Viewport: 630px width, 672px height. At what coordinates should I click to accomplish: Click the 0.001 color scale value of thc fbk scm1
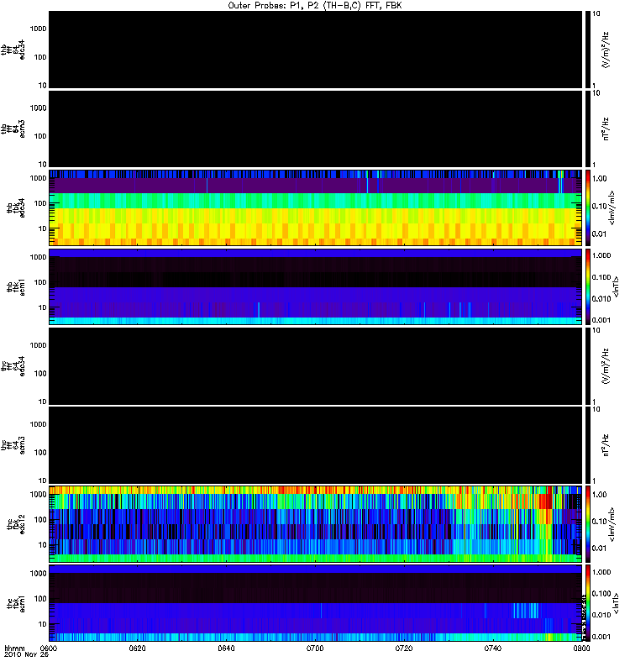pos(601,637)
